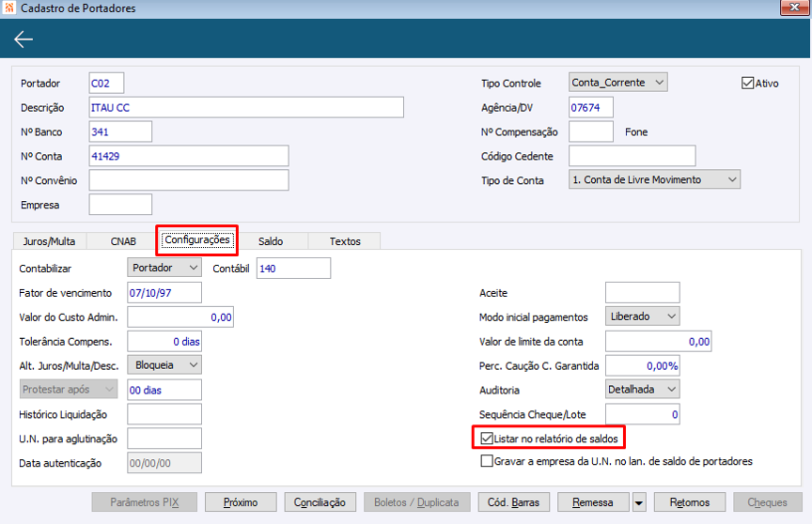This screenshot has height=524, width=812.
Task: Click the Cód. Barras button
Action: coord(513,502)
